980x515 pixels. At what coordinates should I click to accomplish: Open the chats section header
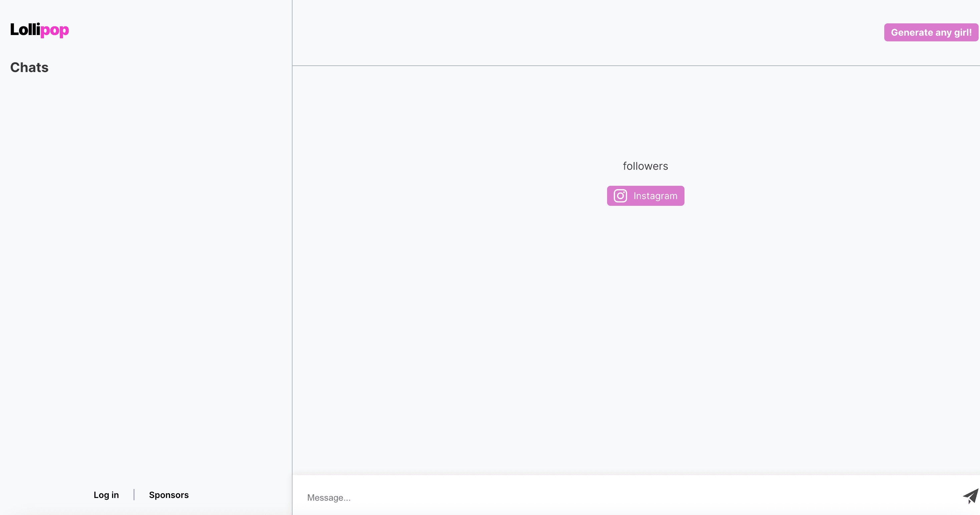(x=29, y=67)
